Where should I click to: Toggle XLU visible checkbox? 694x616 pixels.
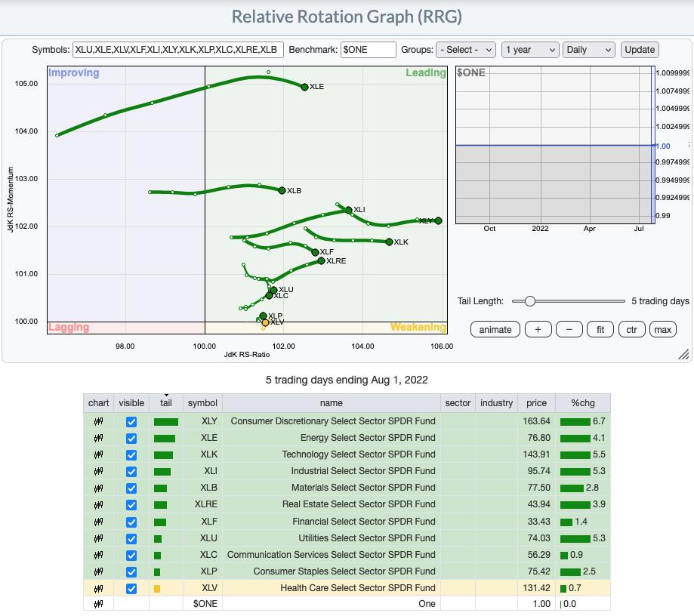click(x=131, y=538)
